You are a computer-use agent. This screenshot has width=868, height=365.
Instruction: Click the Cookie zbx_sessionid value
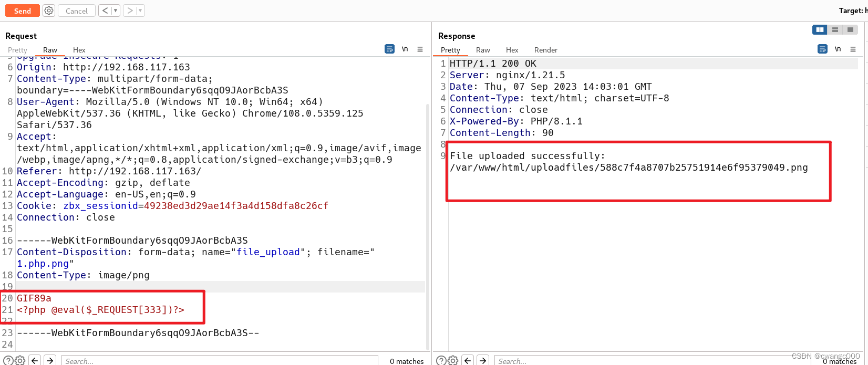236,206
